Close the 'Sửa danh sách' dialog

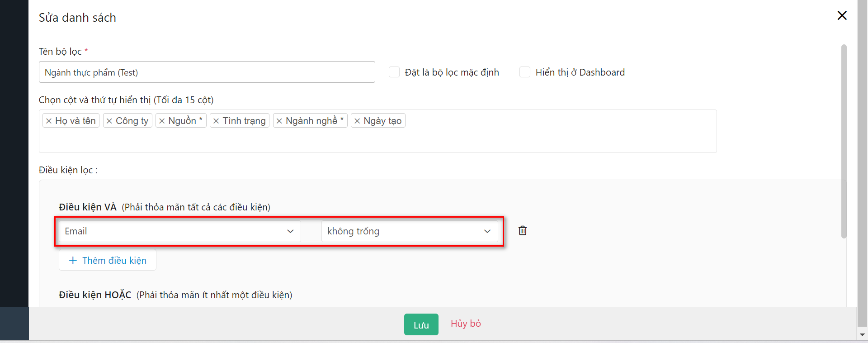tap(842, 15)
